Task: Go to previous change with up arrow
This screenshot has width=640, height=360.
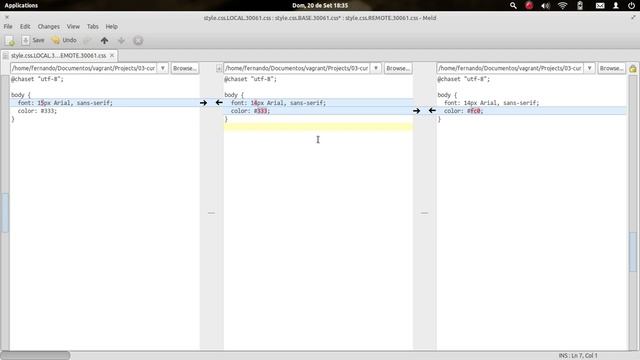Action: click(104, 40)
